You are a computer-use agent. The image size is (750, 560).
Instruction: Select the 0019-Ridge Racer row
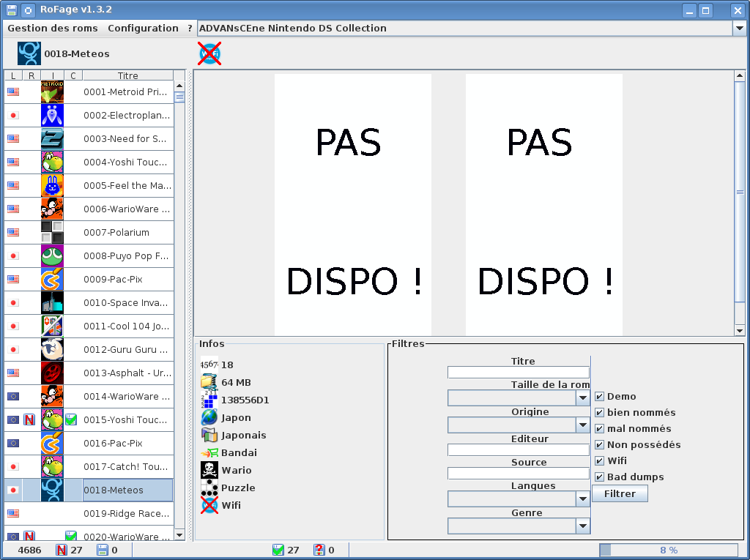(89, 514)
